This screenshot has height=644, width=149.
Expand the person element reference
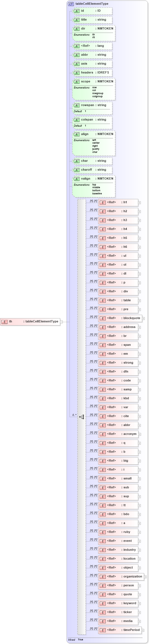tap(140, 586)
